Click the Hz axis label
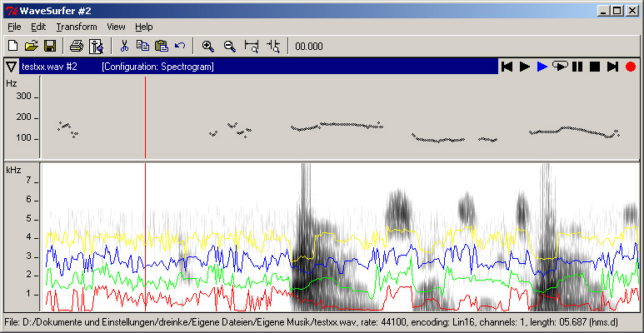The height and width of the screenshot is (333, 644). (11, 83)
